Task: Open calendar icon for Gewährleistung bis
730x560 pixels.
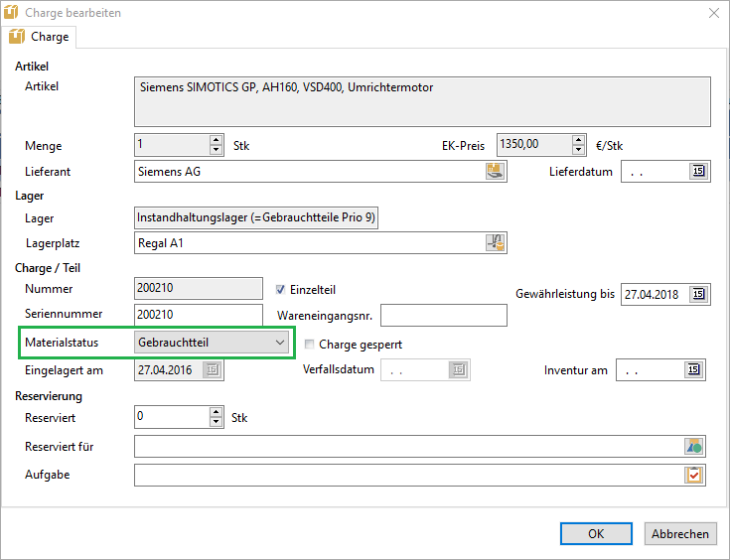Action: pos(698,294)
